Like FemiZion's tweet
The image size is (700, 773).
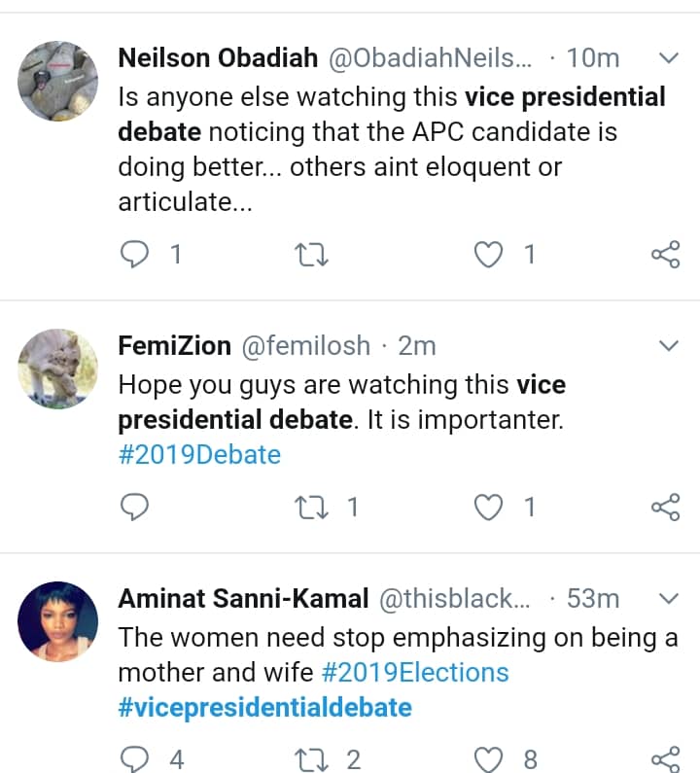(489, 508)
